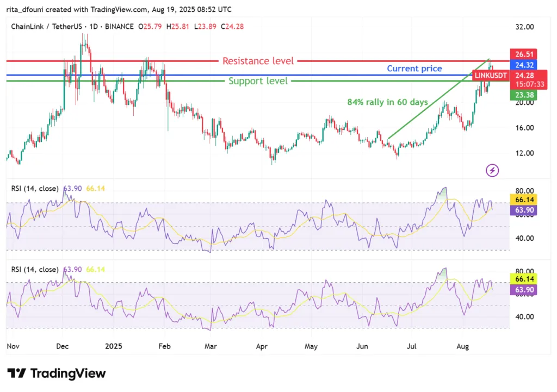Select the 'Resistance level' text label

tap(258, 61)
